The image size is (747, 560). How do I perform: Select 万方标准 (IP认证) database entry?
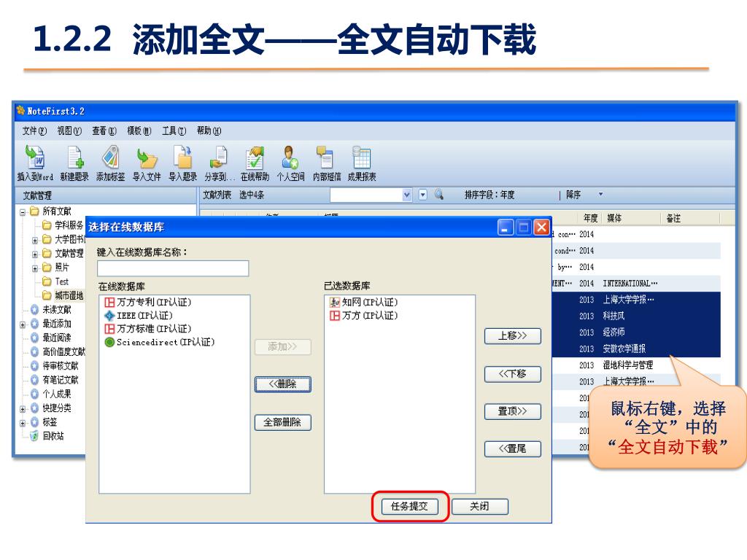147,329
